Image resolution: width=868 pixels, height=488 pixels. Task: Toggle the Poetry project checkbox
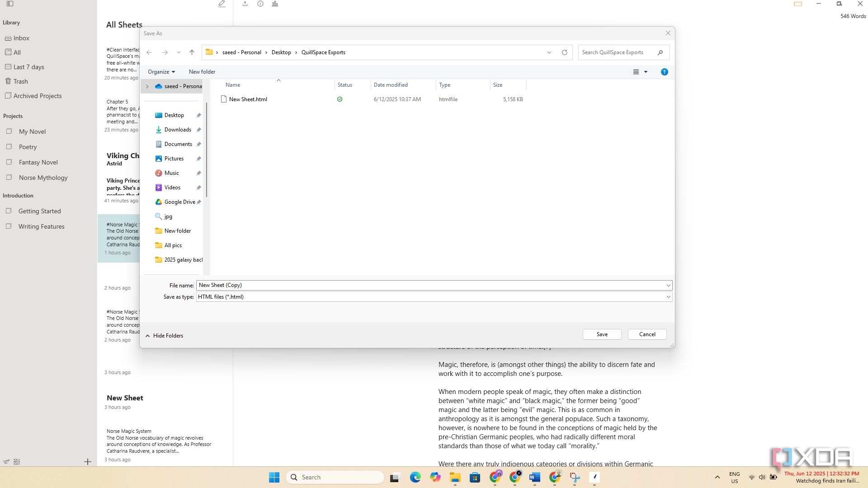coord(9,147)
